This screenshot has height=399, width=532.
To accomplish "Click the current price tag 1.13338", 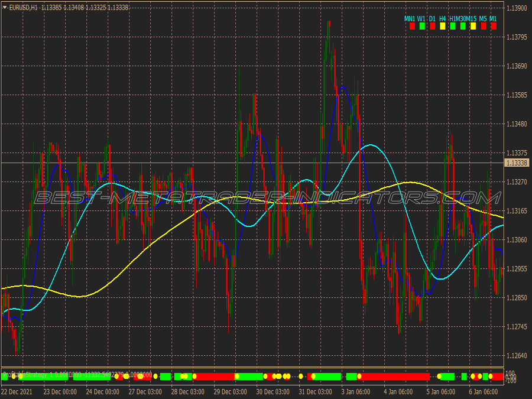I will pyautogui.click(x=517, y=163).
